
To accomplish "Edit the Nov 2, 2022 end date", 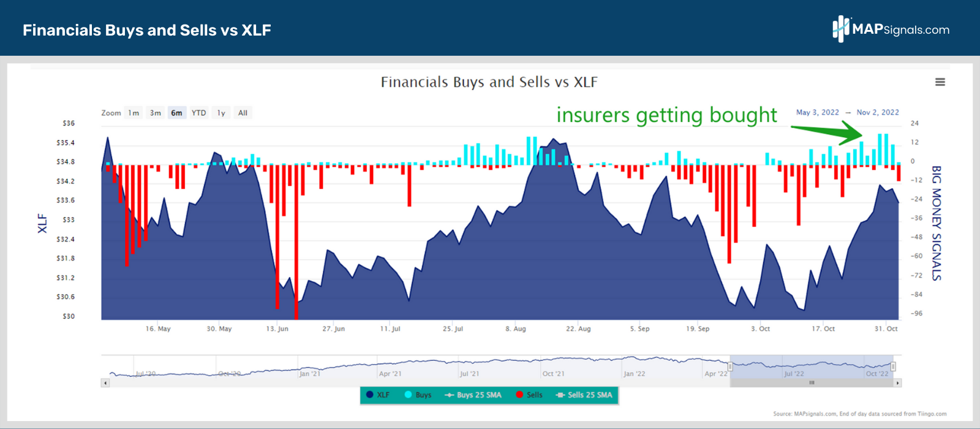I will tap(878, 112).
